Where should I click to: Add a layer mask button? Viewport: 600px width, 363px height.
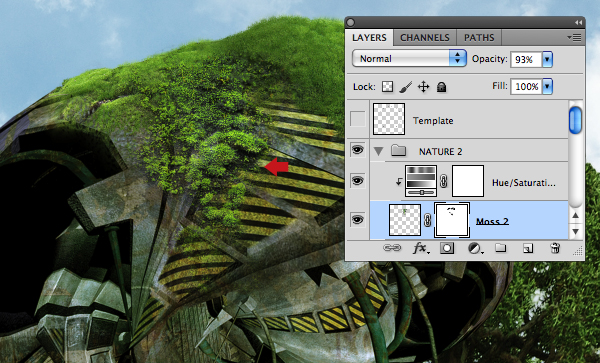coord(447,249)
